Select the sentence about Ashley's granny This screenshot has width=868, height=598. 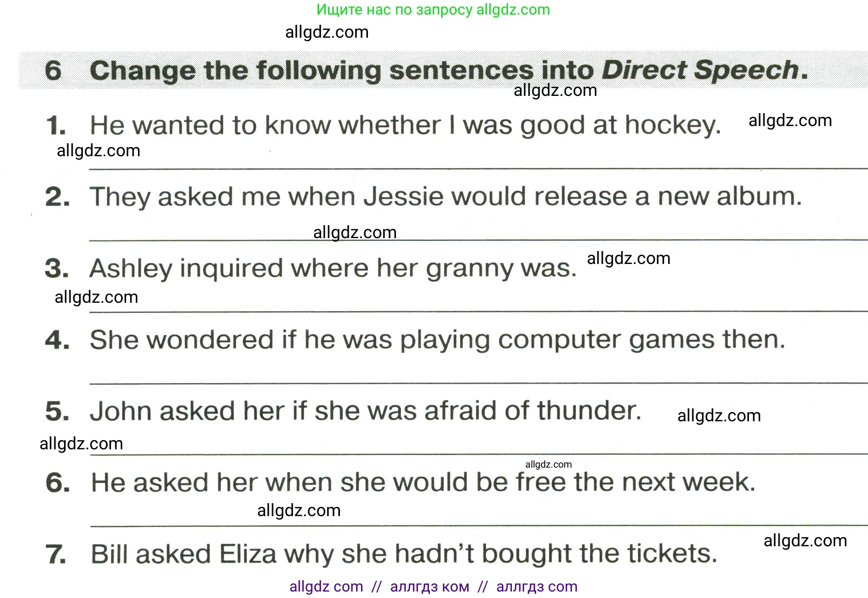[332, 268]
